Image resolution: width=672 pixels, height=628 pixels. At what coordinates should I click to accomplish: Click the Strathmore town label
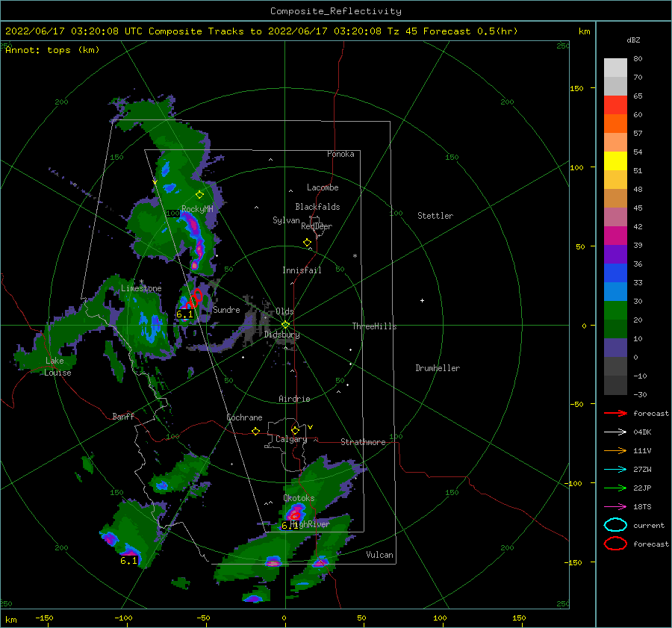(x=363, y=442)
